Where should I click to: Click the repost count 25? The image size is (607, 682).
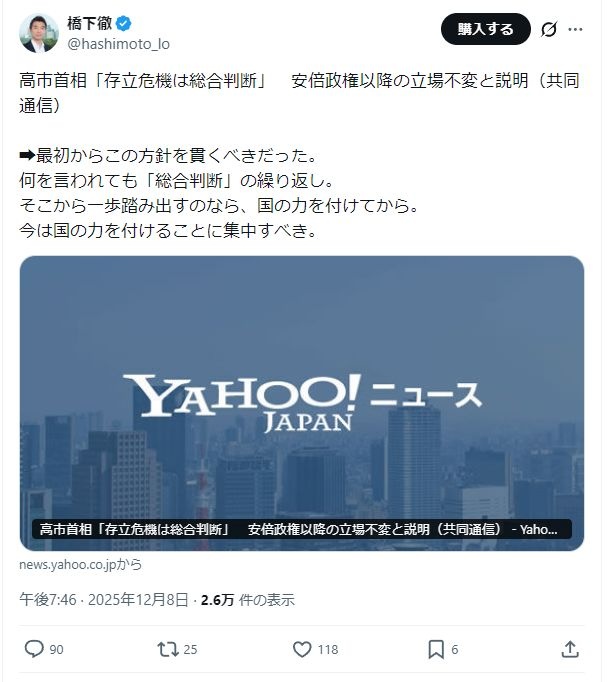click(190, 649)
